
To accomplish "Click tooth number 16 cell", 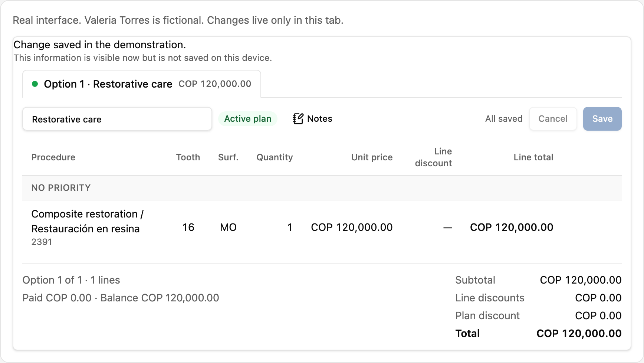I will pyautogui.click(x=188, y=227).
